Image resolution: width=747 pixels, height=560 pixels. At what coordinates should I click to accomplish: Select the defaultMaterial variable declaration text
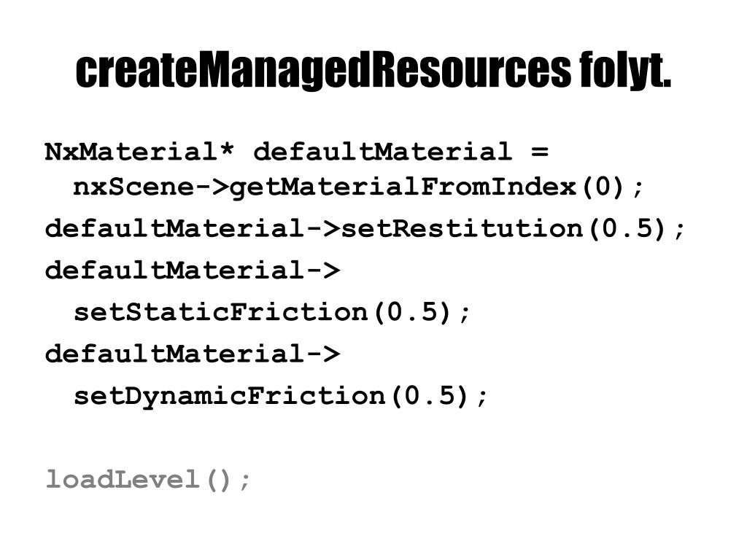point(382,152)
